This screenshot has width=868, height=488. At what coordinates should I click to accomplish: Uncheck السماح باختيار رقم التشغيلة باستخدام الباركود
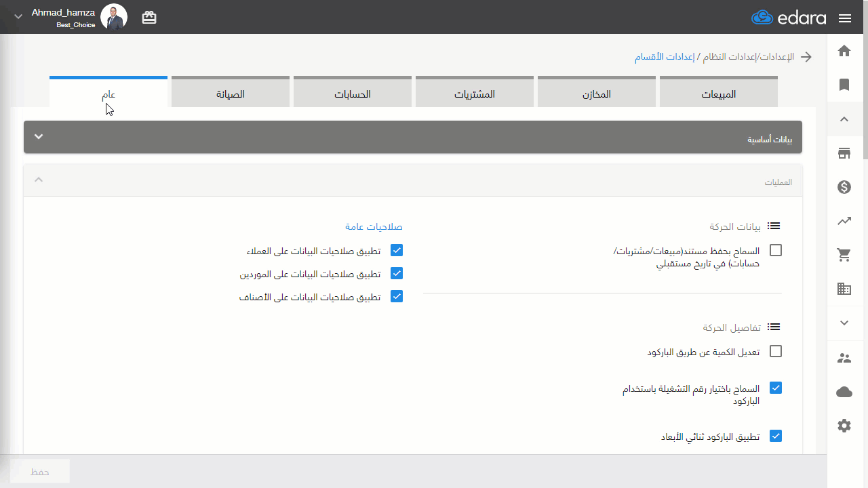pos(776,388)
